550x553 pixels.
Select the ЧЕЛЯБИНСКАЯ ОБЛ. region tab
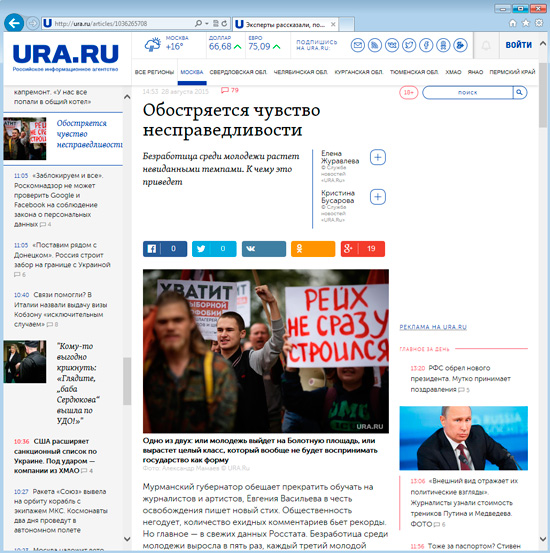pos(301,72)
